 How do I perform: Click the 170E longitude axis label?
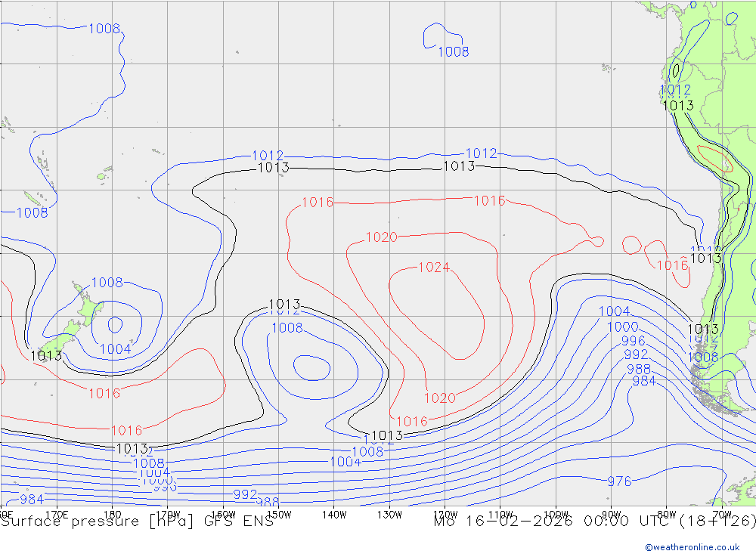57,515
